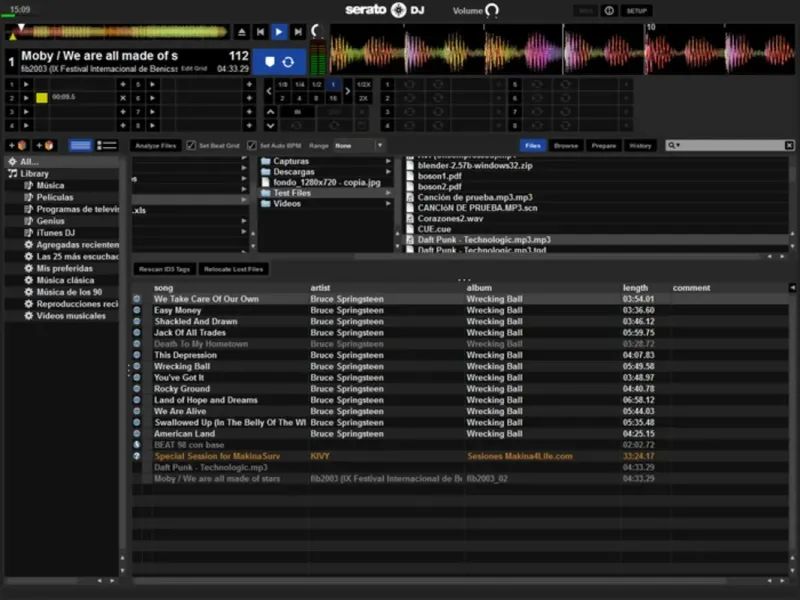The image size is (800, 600).
Task: Select the yellow cue point 2 swatch
Action: click(41, 98)
